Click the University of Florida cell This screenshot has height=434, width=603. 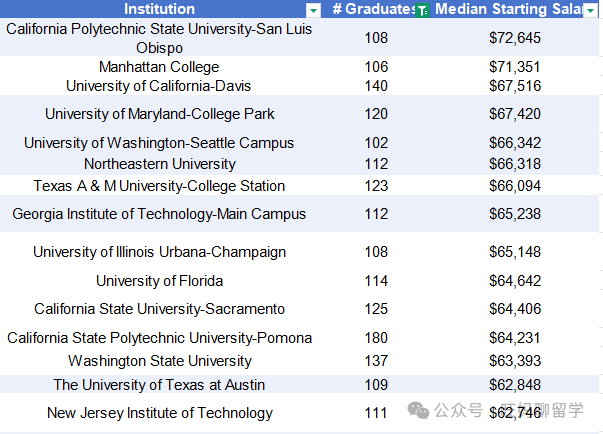160,281
